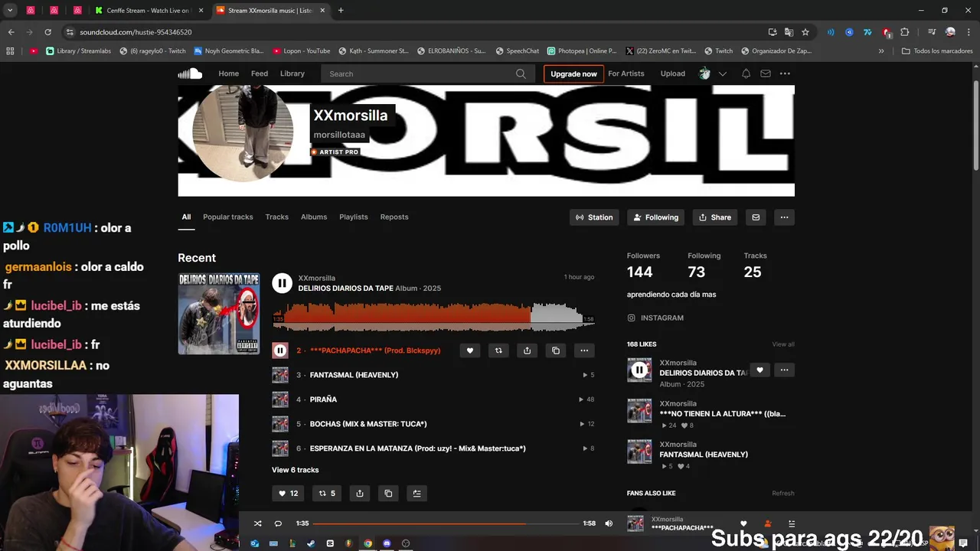Viewport: 980px width, 551px height.
Task: Open the Instagram link on the profile
Action: pos(655,318)
